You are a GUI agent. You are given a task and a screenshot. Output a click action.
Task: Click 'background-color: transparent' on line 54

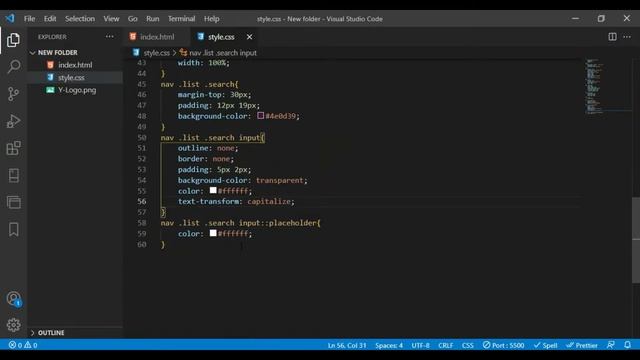pyautogui.click(x=242, y=180)
